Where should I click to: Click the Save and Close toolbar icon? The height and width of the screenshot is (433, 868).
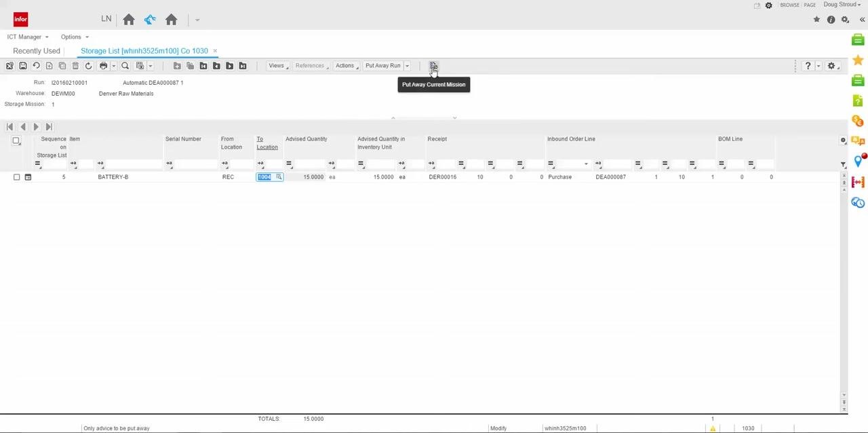click(9, 66)
